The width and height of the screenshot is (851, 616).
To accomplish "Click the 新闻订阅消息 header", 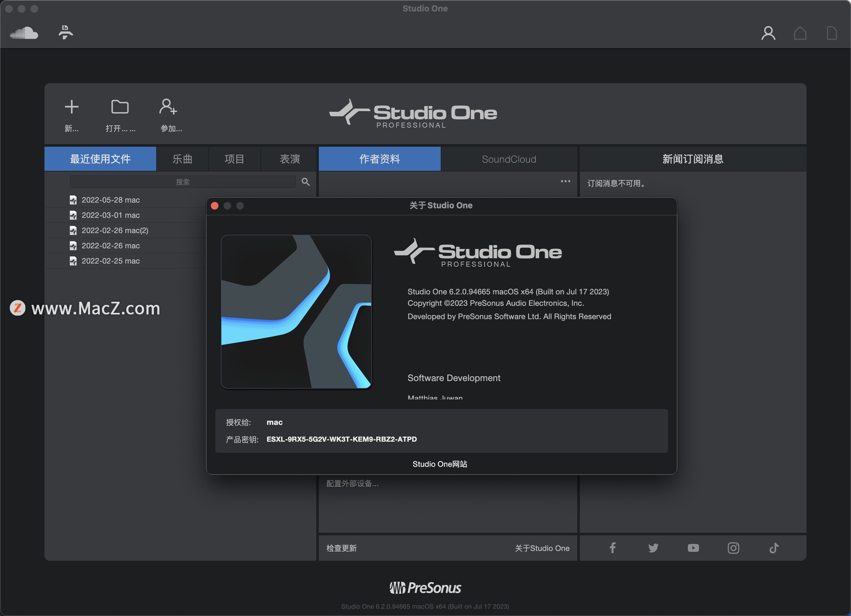I will click(x=693, y=159).
